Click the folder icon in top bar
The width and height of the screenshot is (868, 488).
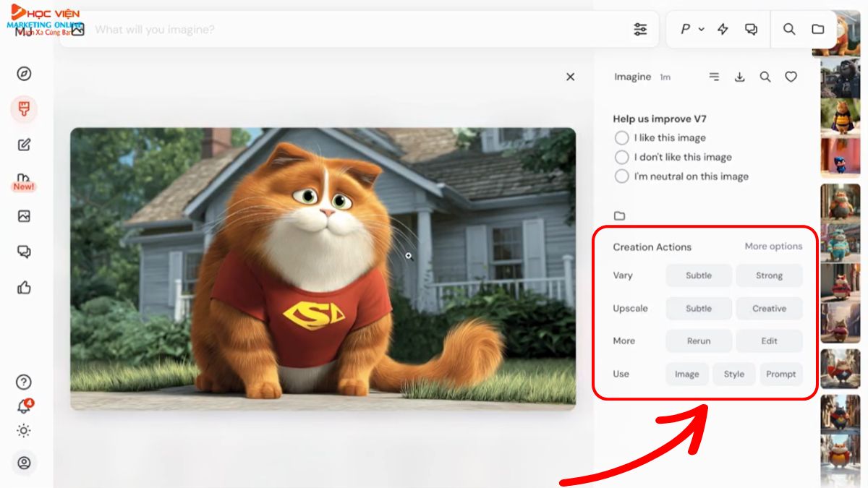point(818,29)
